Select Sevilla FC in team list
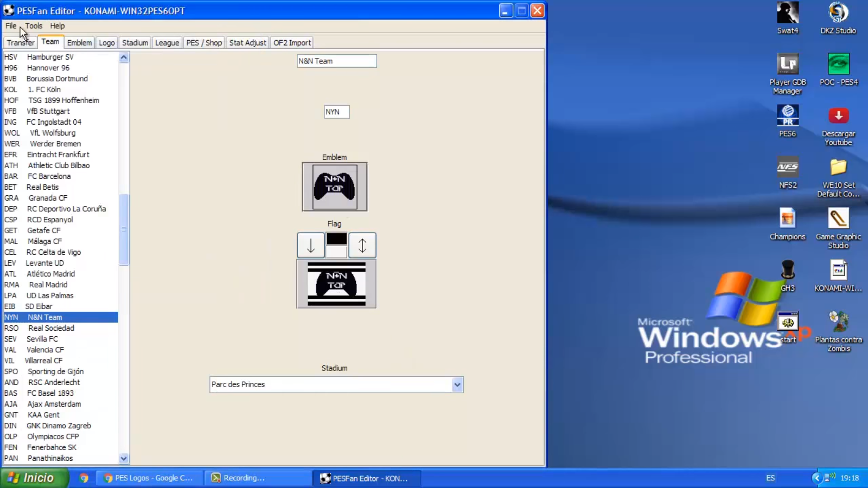The image size is (868, 488). [x=61, y=339]
